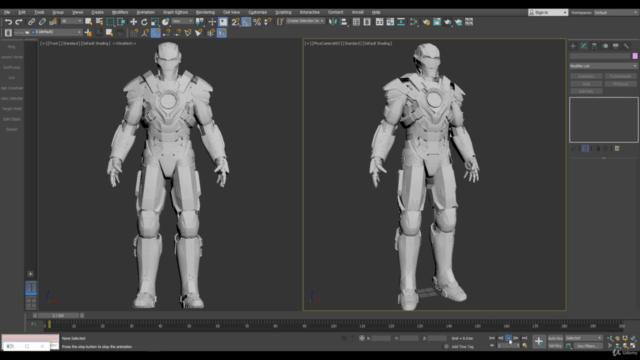
Task: Click the Set Key button
Action: point(555,346)
